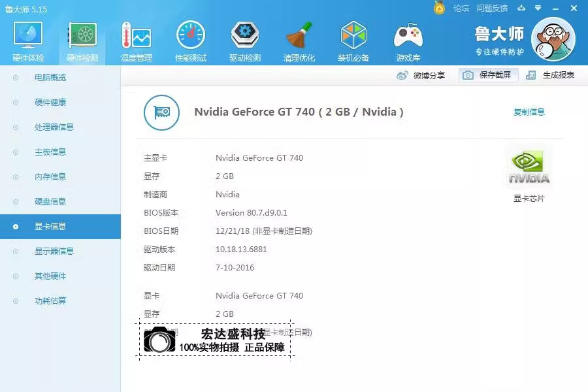
Task: Select 显卡信息 in sidebar
Action: click(60, 227)
